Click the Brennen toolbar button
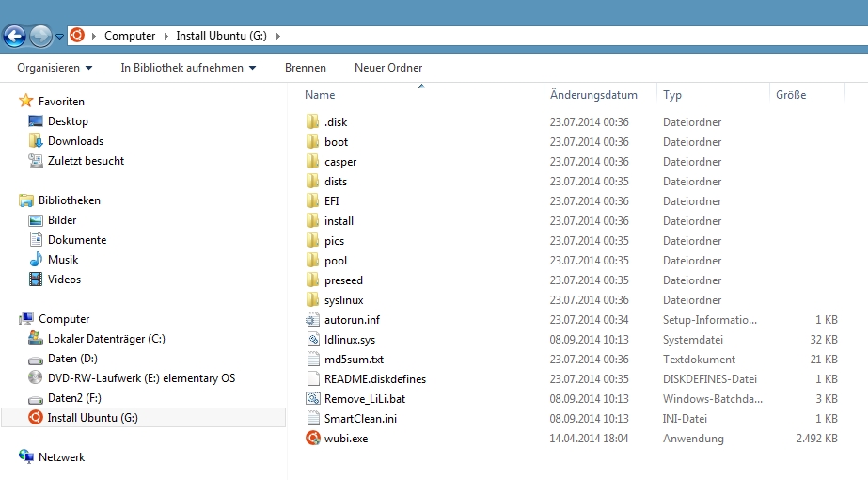Viewport: 868px width, 480px height. [x=306, y=68]
